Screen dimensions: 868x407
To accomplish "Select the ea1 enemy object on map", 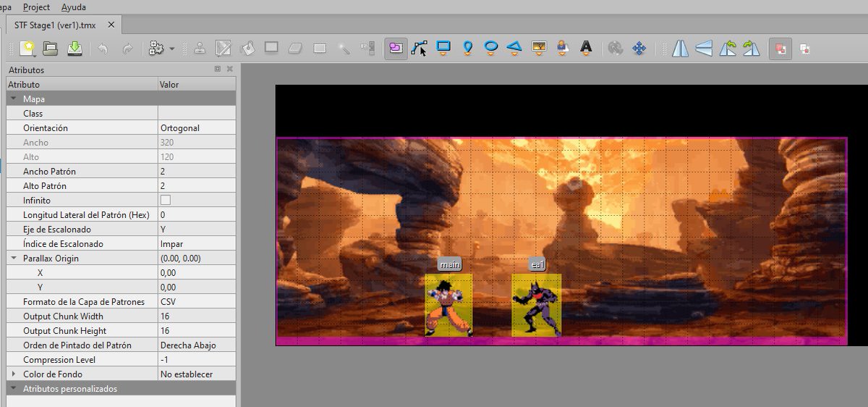I will (537, 305).
